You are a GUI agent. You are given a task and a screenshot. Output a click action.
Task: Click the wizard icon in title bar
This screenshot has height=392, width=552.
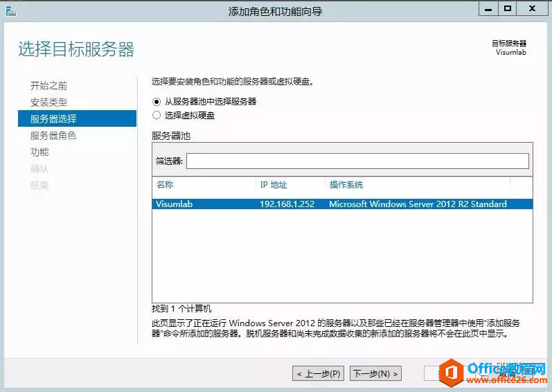[x=11, y=11]
